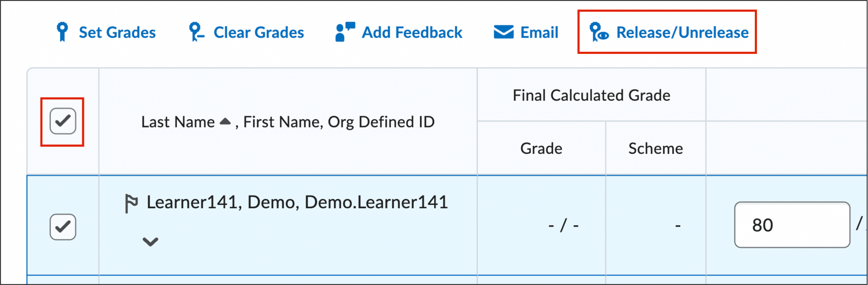Click the Clear Grades ribbon icon
This screenshot has width=868, height=285.
coord(196,32)
